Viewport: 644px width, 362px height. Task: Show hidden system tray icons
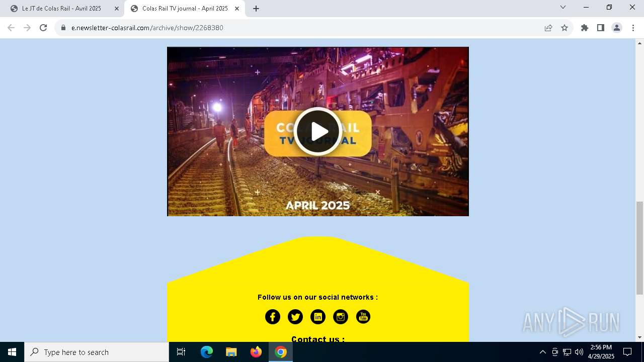tap(543, 352)
